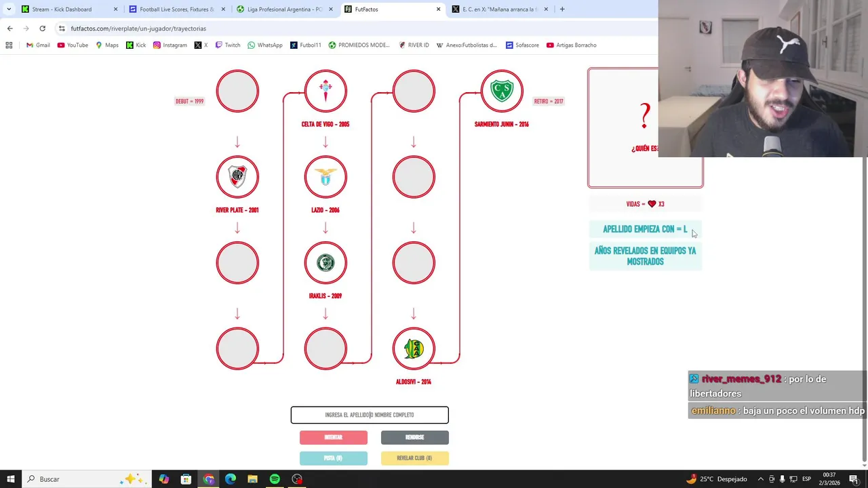The image size is (868, 488).
Task: Open Spotify from the taskbar
Action: pyautogui.click(x=275, y=479)
